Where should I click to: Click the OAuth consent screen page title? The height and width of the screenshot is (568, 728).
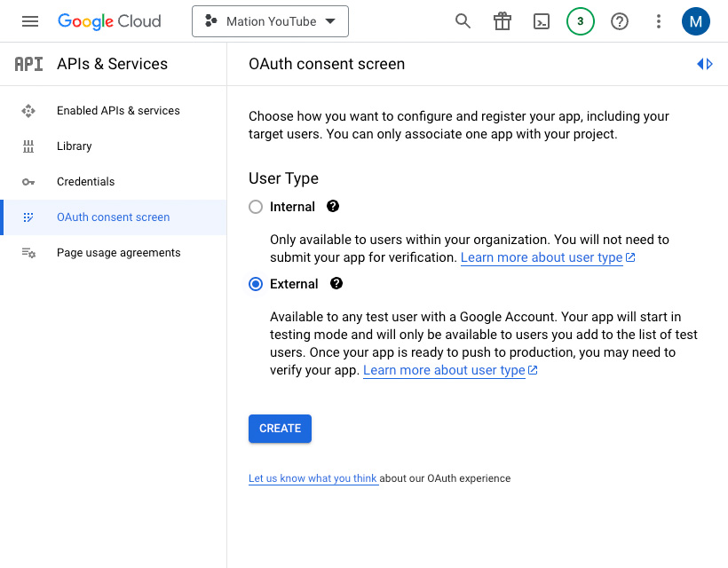tap(327, 64)
